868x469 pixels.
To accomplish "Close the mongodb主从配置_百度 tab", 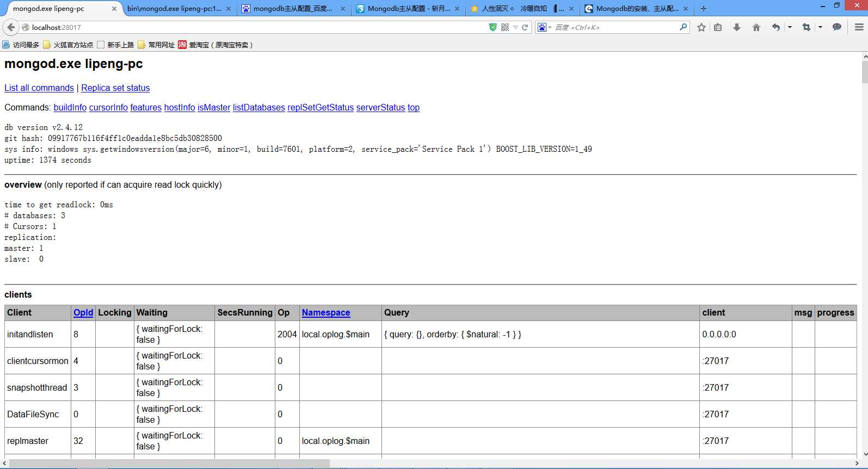I will pyautogui.click(x=343, y=9).
